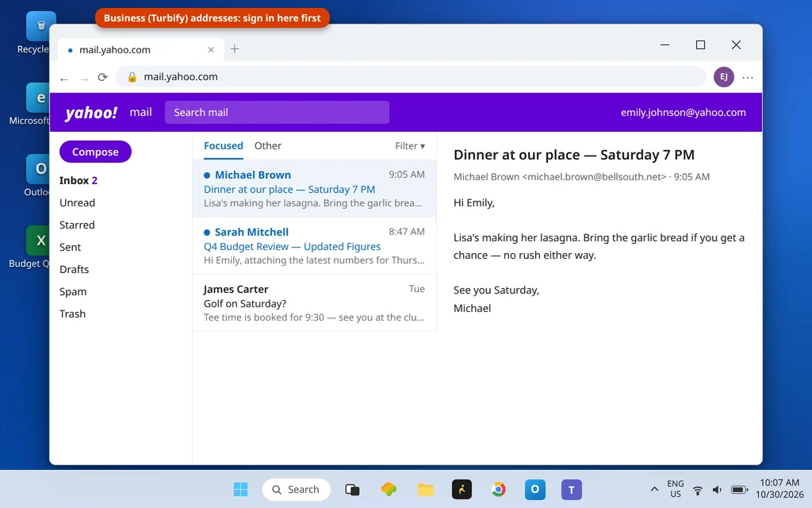The image size is (812, 508).
Task: Click the volume speaker icon
Action: (x=717, y=490)
